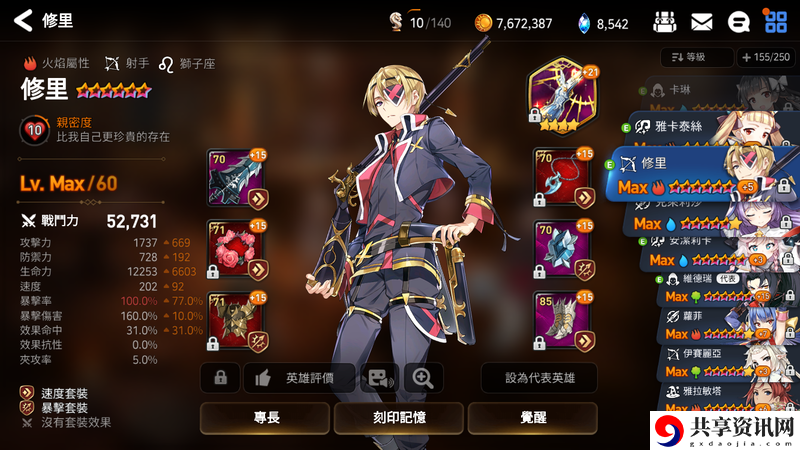Open the mail envelope icon

[x=702, y=22]
